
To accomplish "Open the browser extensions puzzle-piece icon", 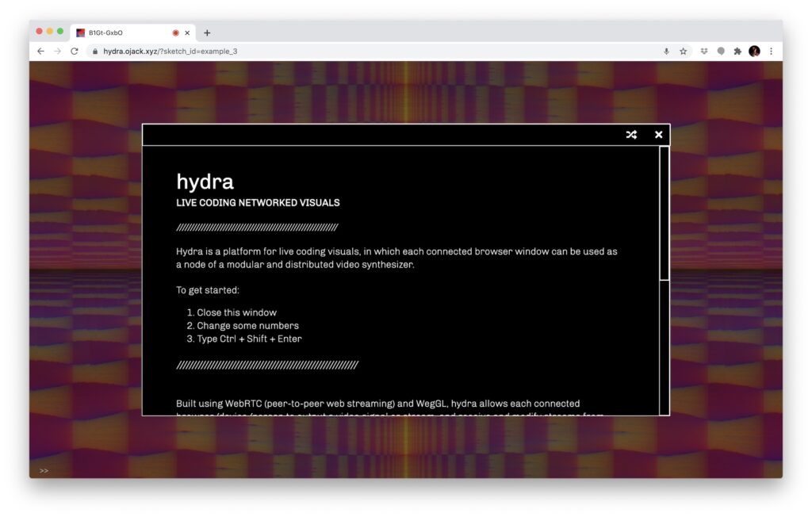I will click(x=737, y=50).
